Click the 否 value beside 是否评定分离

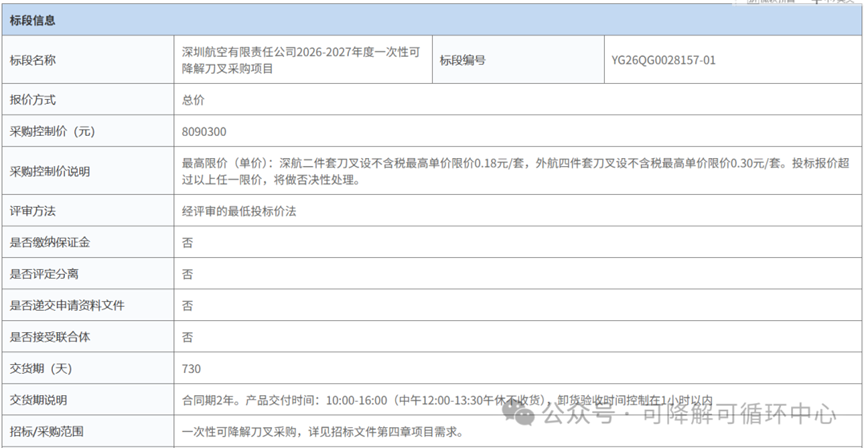tap(187, 273)
